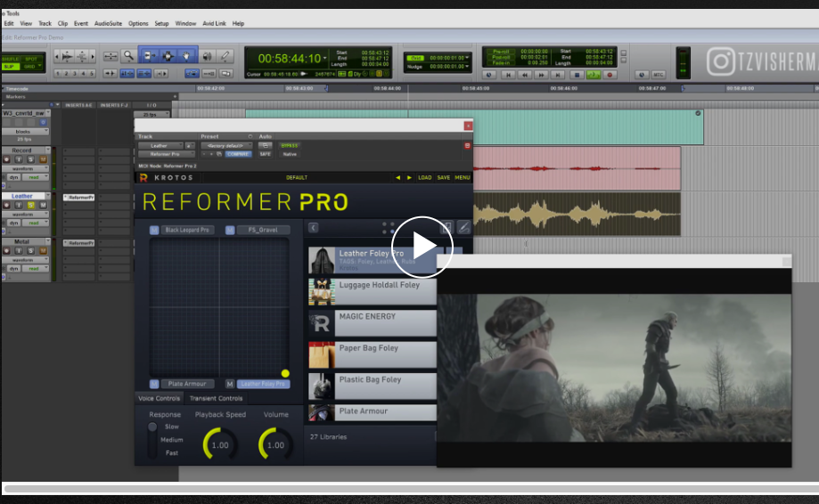Open main counter format dropdown arrow
819x504 pixels.
click(325, 59)
